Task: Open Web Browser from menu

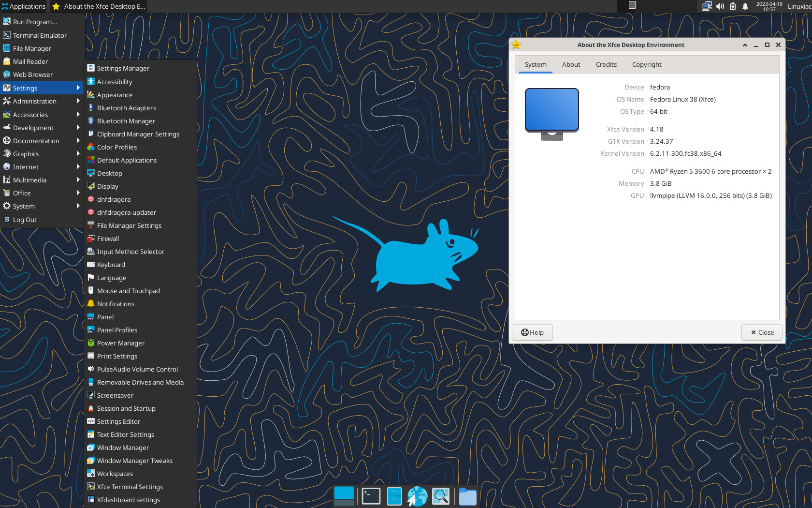Action: tap(42, 75)
